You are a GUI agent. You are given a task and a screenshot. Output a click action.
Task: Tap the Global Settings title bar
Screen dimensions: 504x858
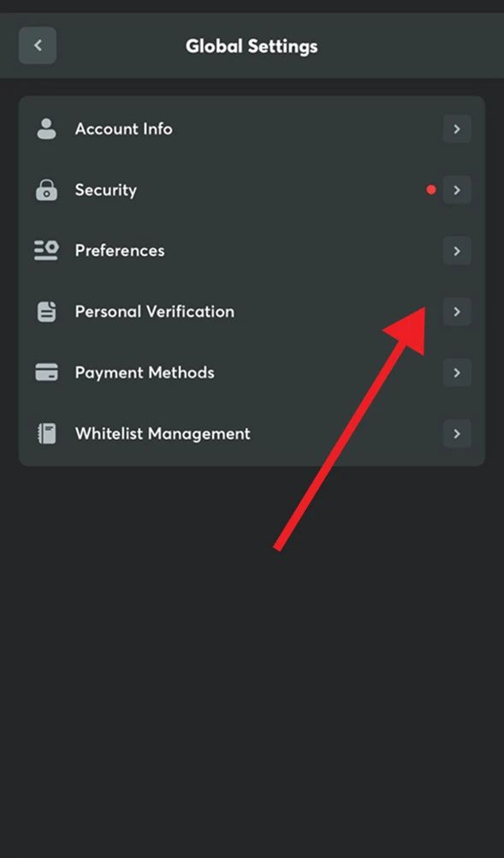tap(252, 45)
